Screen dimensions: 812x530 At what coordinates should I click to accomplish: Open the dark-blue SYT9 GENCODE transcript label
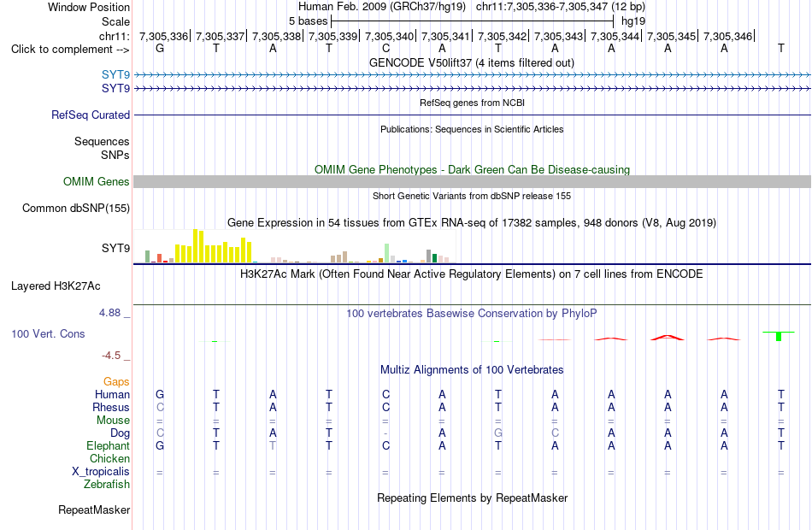click(x=115, y=89)
